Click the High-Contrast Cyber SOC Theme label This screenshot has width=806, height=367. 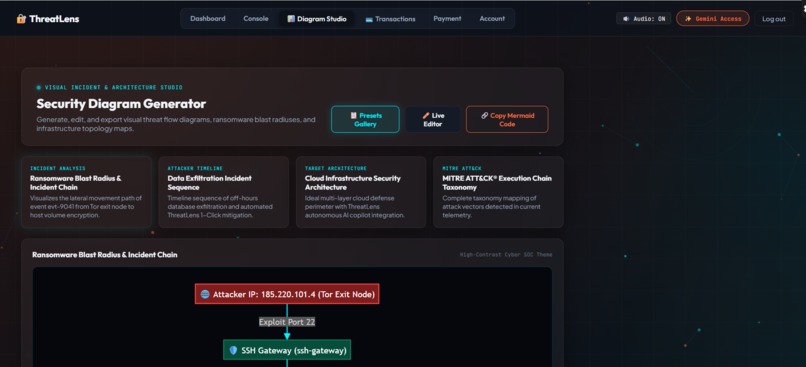(x=506, y=254)
